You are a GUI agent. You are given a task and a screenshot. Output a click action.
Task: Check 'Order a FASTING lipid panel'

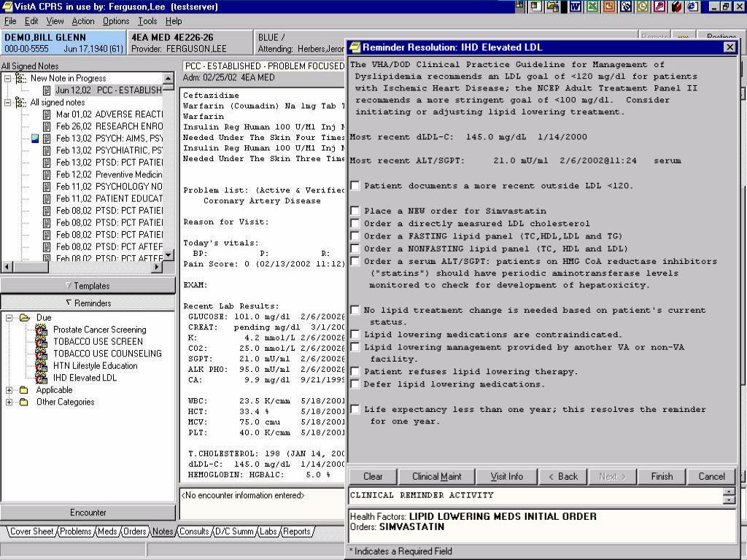coord(355,236)
